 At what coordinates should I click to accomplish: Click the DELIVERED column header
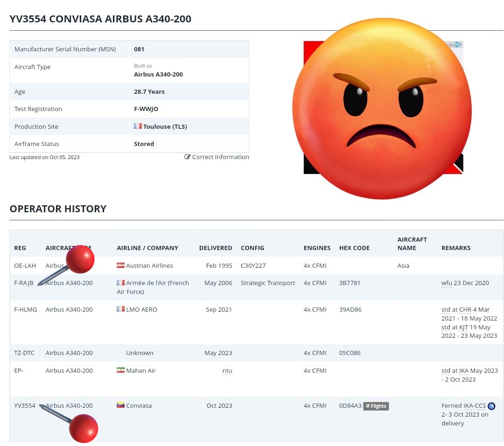pos(215,248)
